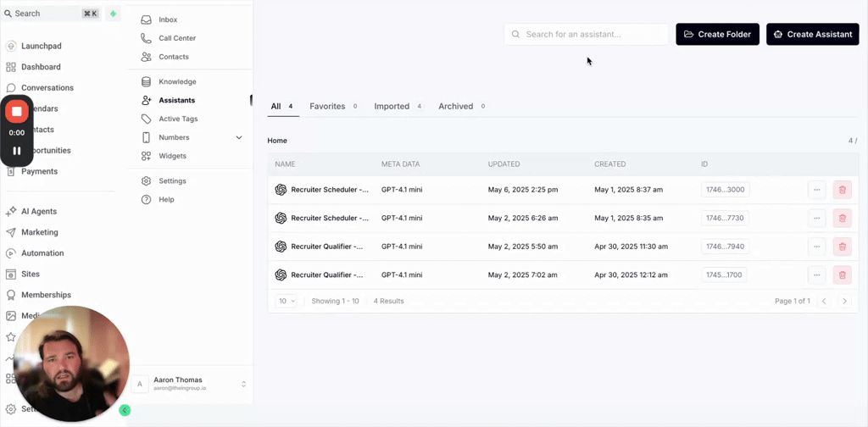Open the Widgets icon
868x427 pixels.
(x=146, y=156)
